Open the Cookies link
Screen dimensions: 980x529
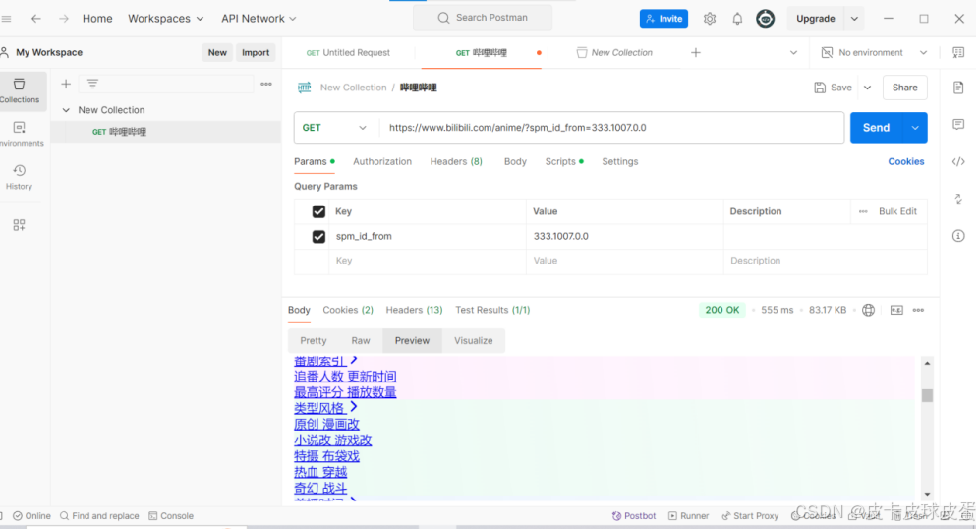point(905,161)
